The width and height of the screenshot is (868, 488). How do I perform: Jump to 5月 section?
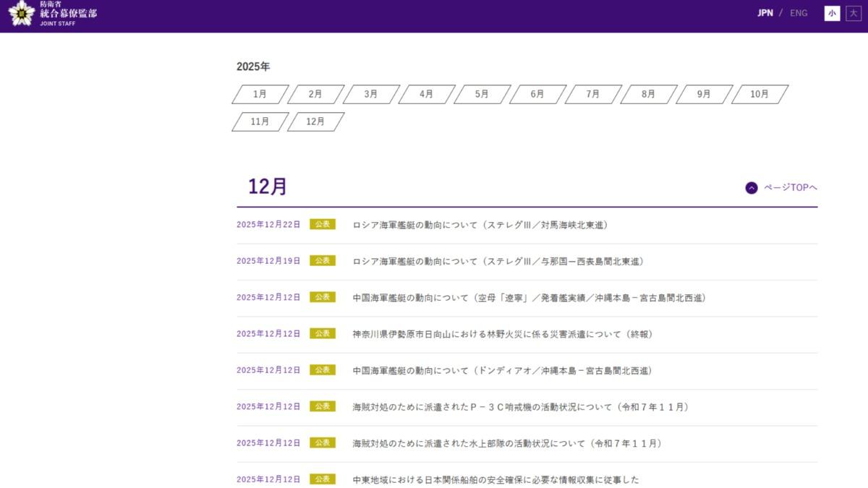[x=482, y=94]
